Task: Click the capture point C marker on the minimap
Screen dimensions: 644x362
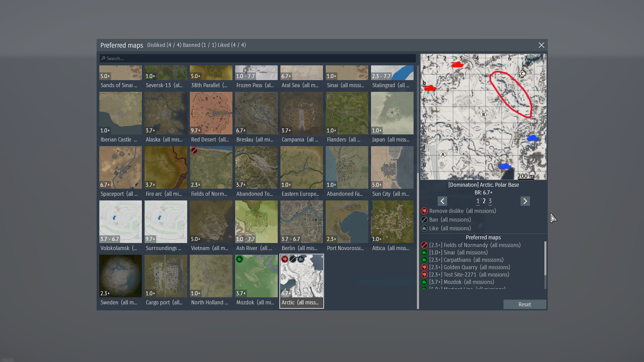Action: 522,74
